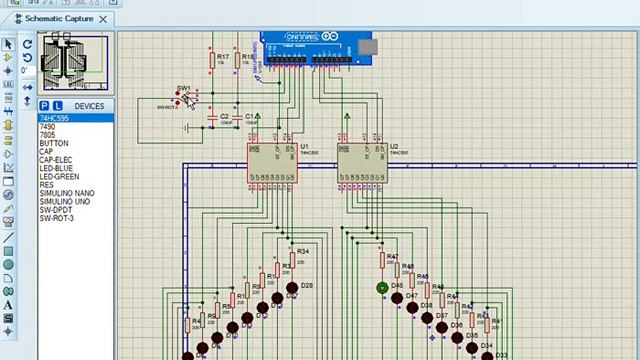The image size is (640, 360).
Task: Select the LED D28 on the schematic
Action: [292, 287]
